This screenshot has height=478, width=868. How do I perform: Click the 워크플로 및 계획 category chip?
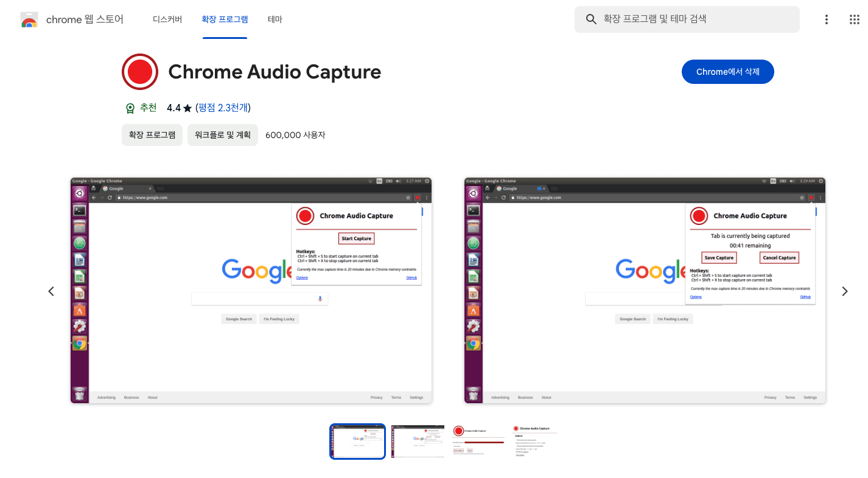click(223, 135)
